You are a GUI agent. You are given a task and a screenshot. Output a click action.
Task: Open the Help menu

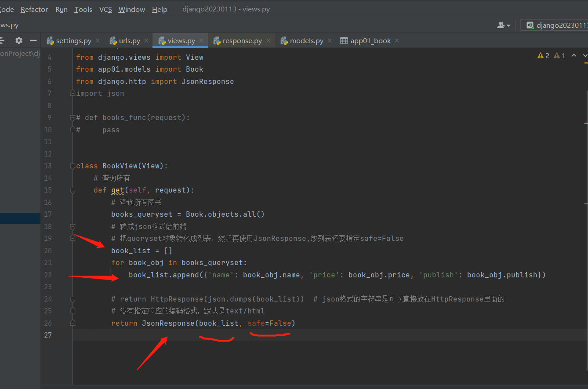160,9
